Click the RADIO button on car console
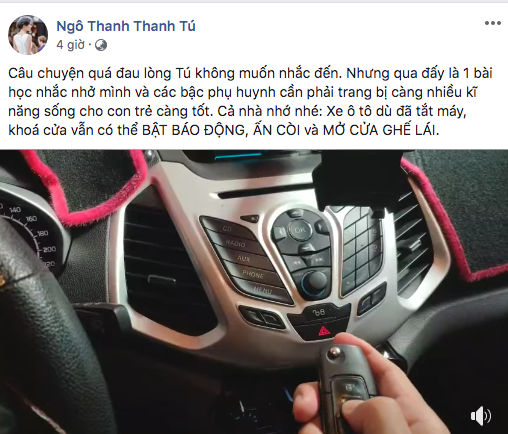 pyautogui.click(x=235, y=243)
